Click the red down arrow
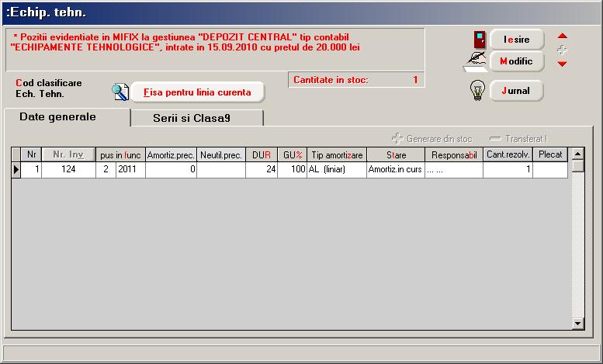 click(x=562, y=64)
